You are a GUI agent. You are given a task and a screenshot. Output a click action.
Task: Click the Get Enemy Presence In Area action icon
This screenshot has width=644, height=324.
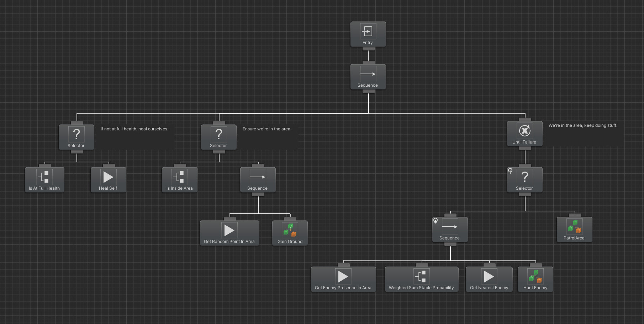[x=343, y=276]
